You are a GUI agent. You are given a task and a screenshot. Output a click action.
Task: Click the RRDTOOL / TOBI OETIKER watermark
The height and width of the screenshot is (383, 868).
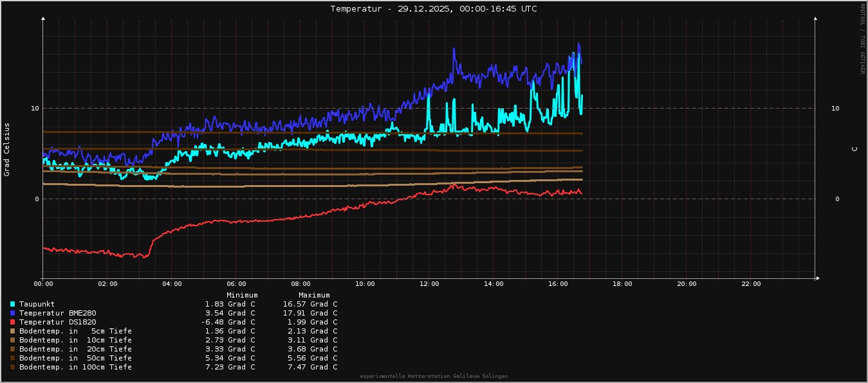tap(862, 39)
